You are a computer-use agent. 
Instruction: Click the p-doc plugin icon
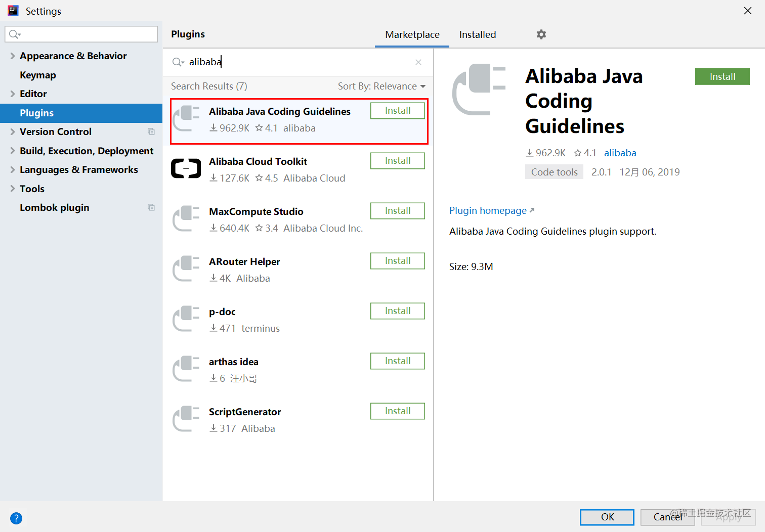pos(186,319)
